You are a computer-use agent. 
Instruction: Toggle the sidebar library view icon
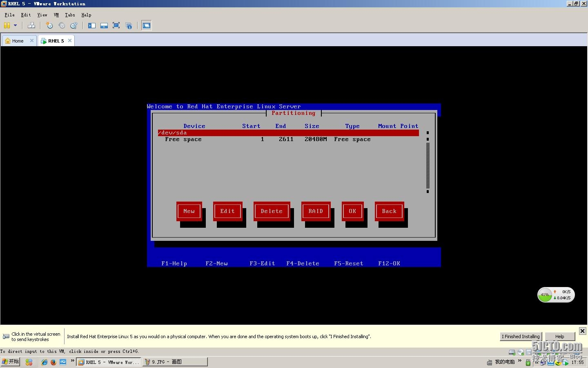point(92,25)
